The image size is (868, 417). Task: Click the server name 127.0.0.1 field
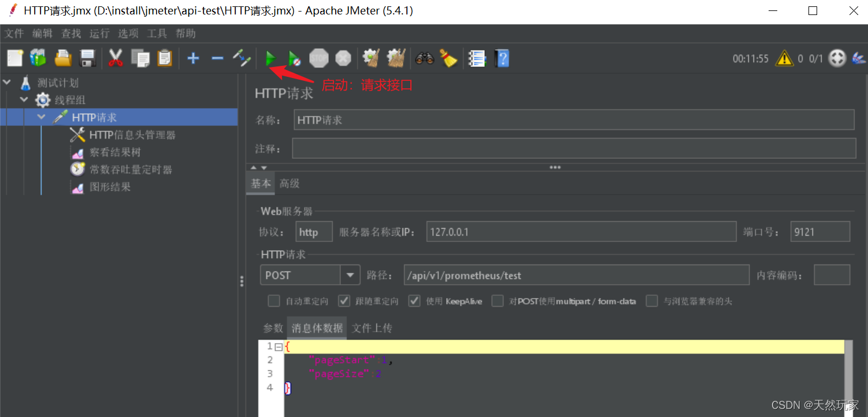[x=581, y=232]
